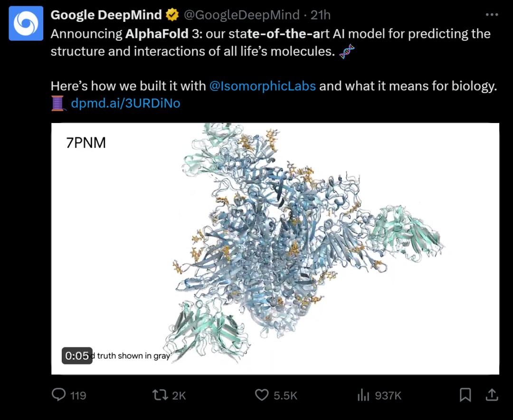Click the 5.5K likes count
Viewport: 513px width, 420px height.
(285, 395)
